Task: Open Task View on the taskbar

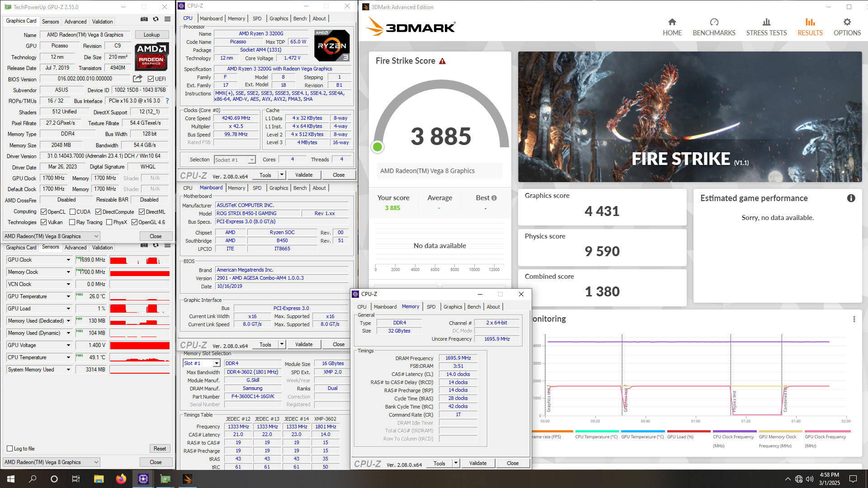Action: pyautogui.click(x=76, y=479)
